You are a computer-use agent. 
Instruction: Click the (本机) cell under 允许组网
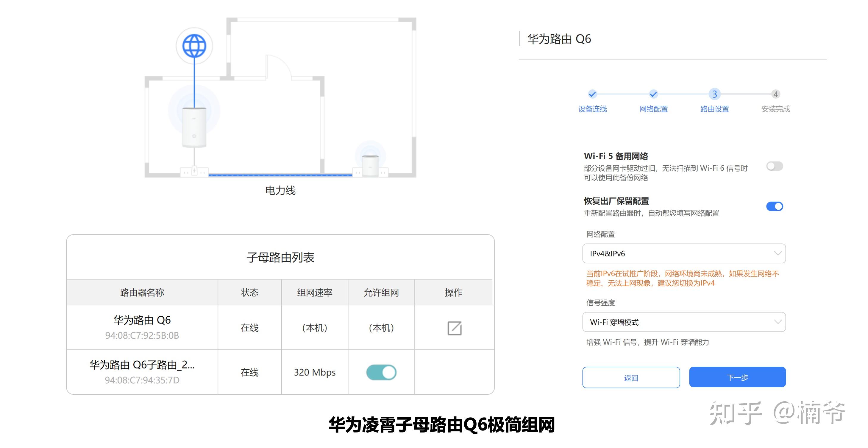point(381,328)
